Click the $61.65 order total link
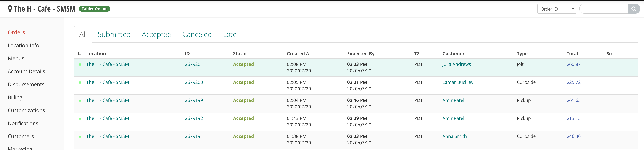The width and height of the screenshot is (644, 150). click(x=573, y=100)
